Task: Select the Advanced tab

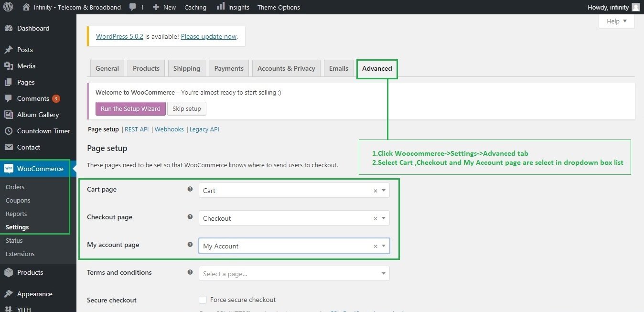Action: click(x=377, y=68)
